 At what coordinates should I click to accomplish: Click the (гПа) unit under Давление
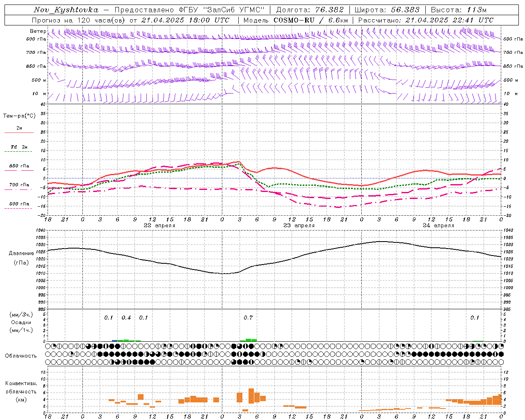pos(21,262)
